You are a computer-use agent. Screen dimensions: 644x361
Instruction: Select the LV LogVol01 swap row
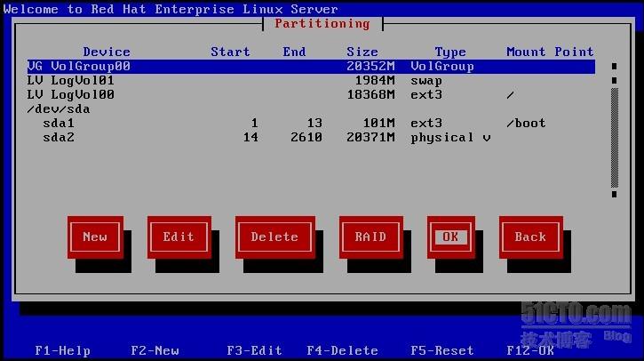pos(311,81)
